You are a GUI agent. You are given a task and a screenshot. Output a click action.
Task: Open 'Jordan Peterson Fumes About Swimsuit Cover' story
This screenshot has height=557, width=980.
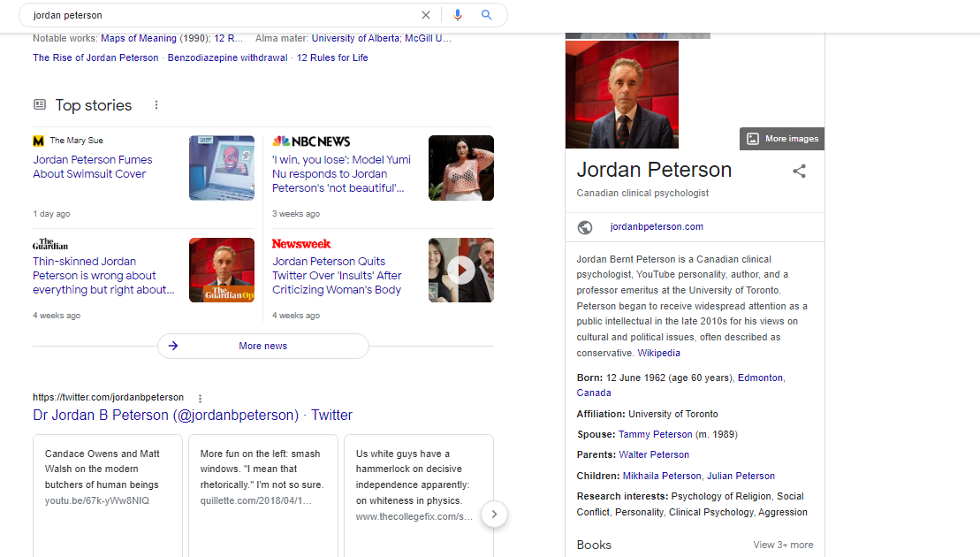pos(93,167)
